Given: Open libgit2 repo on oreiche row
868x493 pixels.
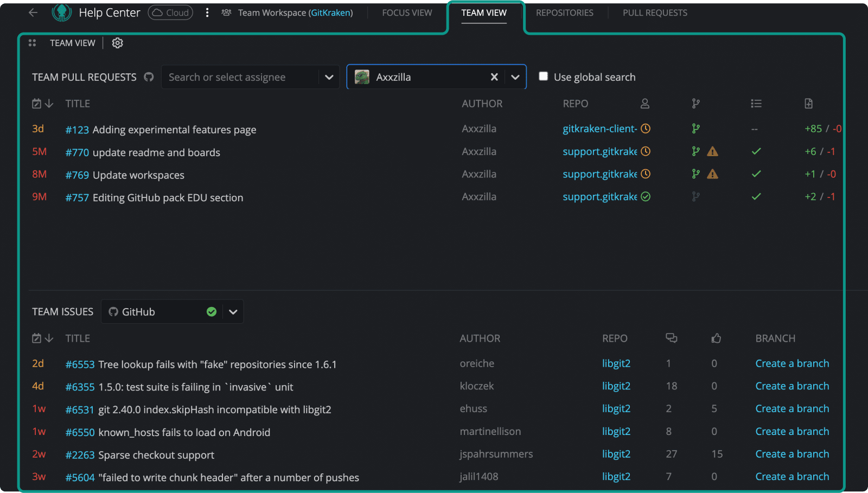Looking at the screenshot, I should [616, 363].
